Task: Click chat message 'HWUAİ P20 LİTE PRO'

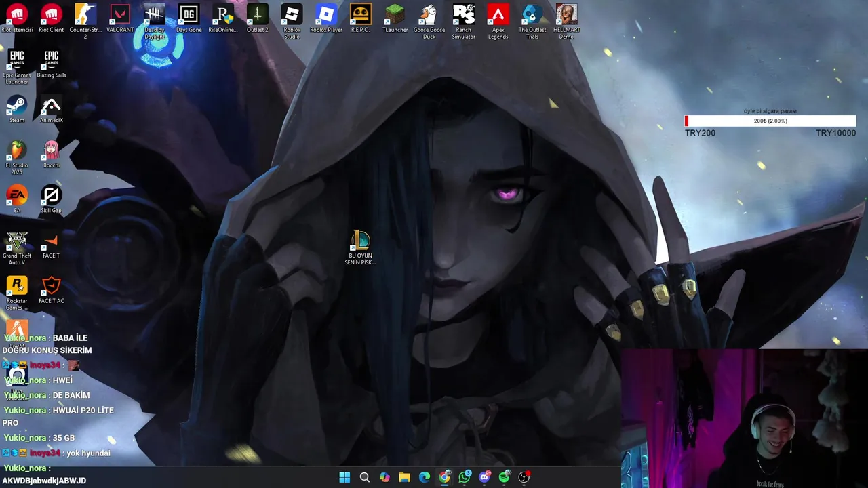Action: pos(58,416)
